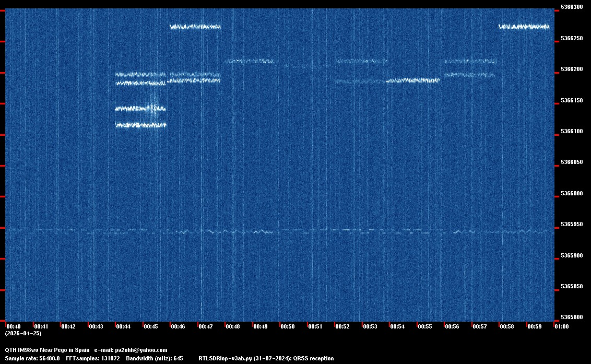Click the topmost signal trace near 00:46
This screenshot has width=591, height=364.
195,27
